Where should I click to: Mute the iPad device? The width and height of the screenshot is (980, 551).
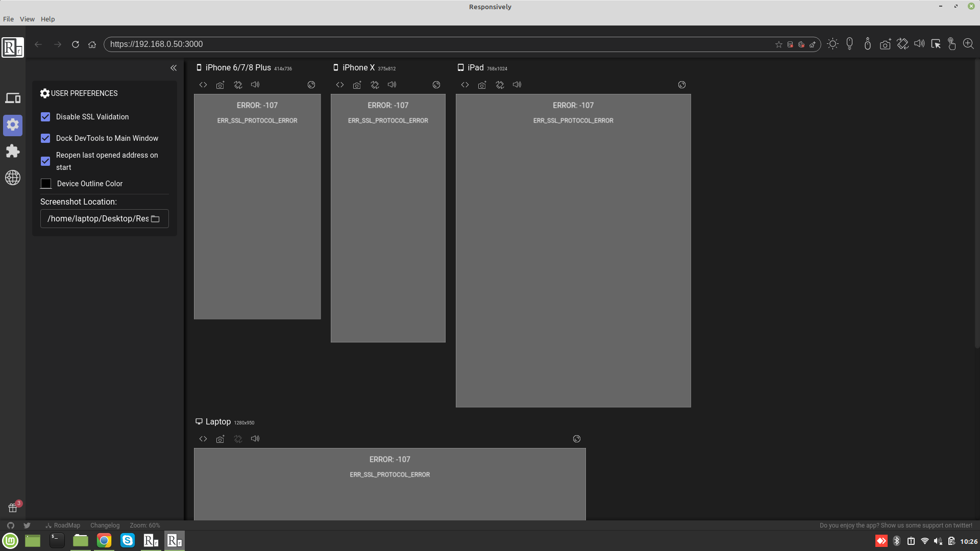point(517,85)
